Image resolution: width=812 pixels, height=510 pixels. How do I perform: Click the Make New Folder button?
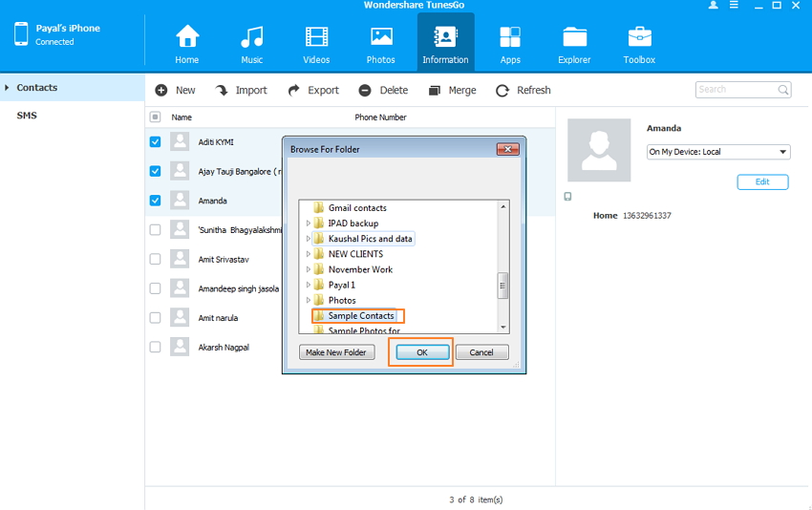point(335,352)
